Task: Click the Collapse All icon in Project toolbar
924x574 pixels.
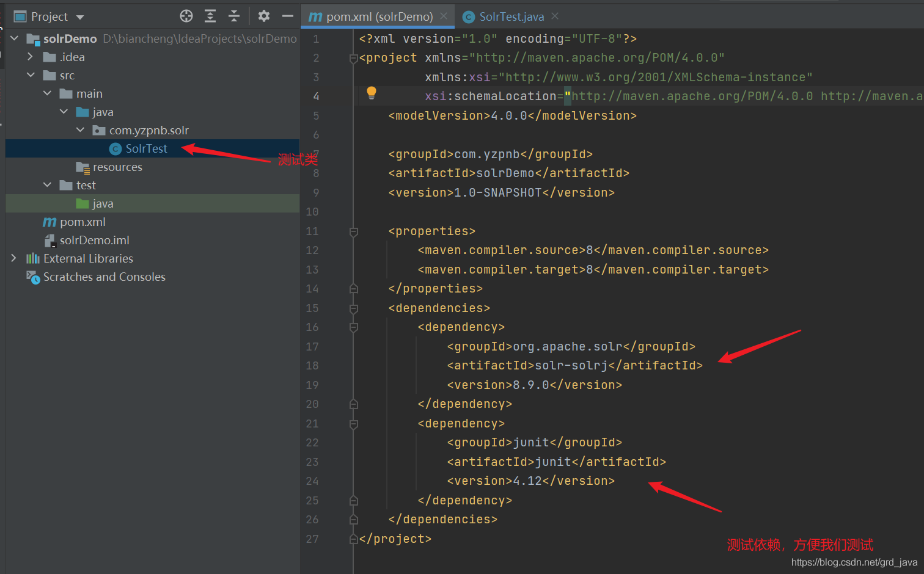Action: coord(234,16)
